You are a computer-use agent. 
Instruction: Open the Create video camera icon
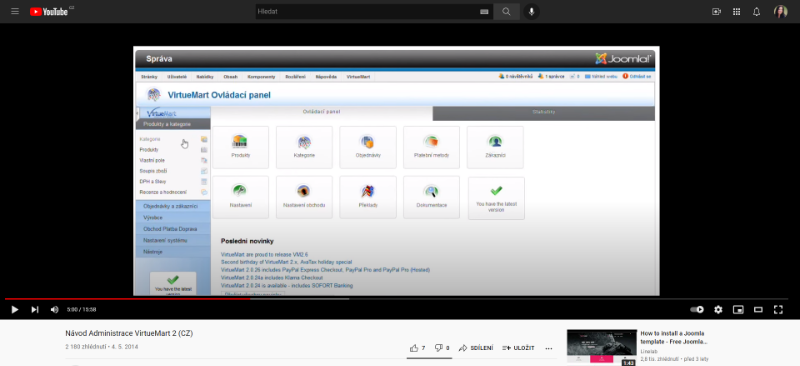(716, 11)
